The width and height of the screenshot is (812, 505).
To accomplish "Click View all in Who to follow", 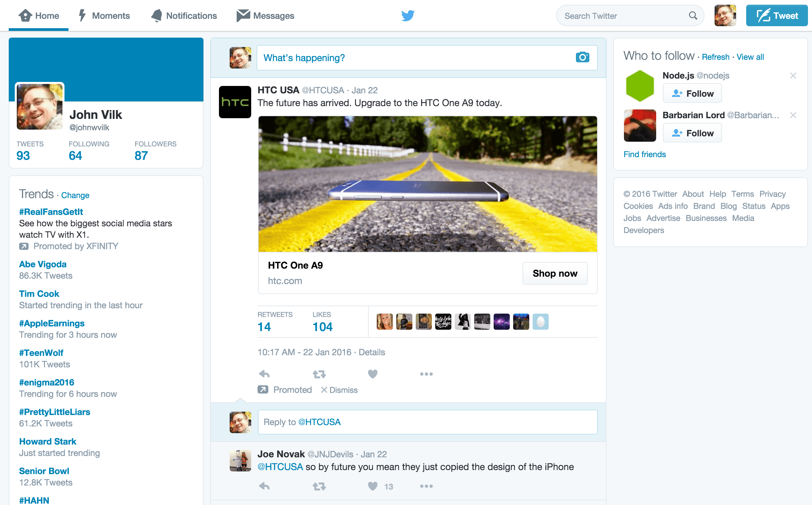I will click(x=750, y=57).
